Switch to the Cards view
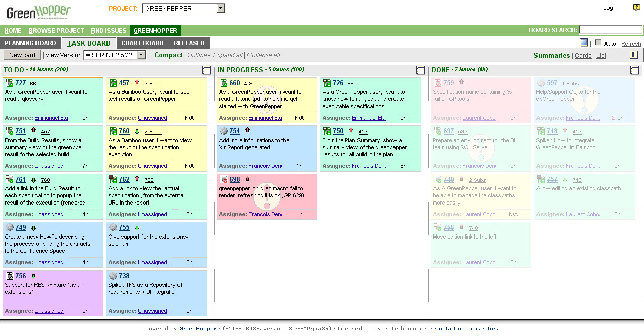The image size is (644, 336). (583, 56)
